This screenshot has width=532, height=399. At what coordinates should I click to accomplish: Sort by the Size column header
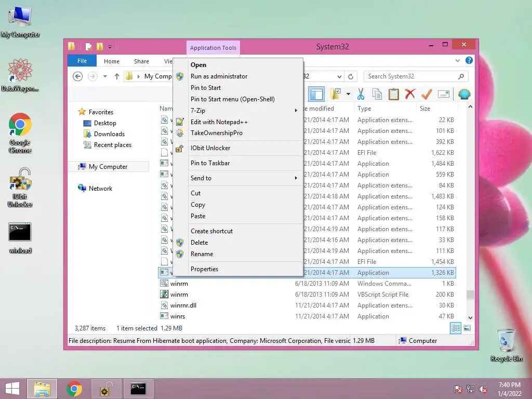pos(436,109)
